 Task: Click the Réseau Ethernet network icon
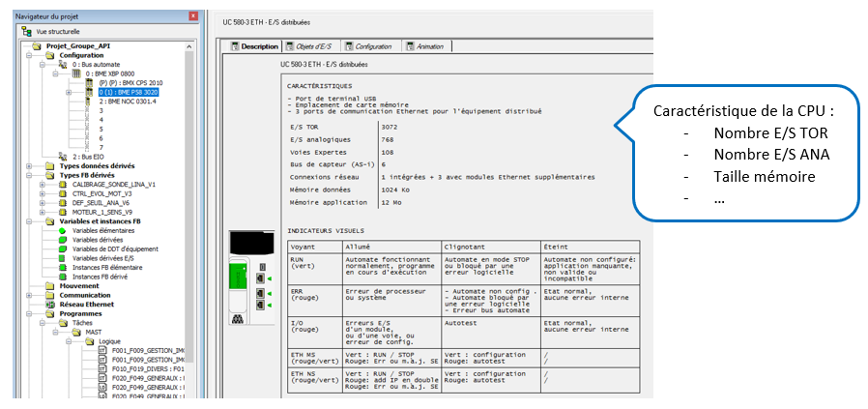[51, 304]
